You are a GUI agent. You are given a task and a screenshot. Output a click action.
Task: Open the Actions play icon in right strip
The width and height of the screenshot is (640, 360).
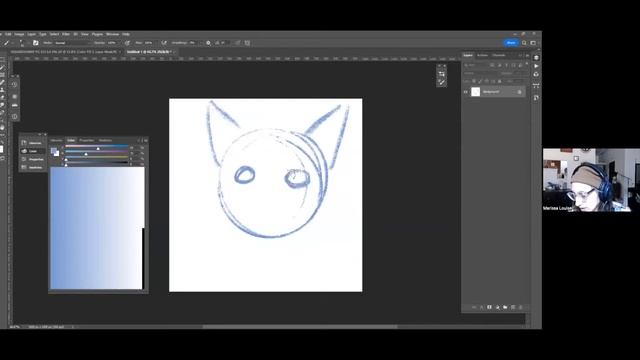coord(536,66)
